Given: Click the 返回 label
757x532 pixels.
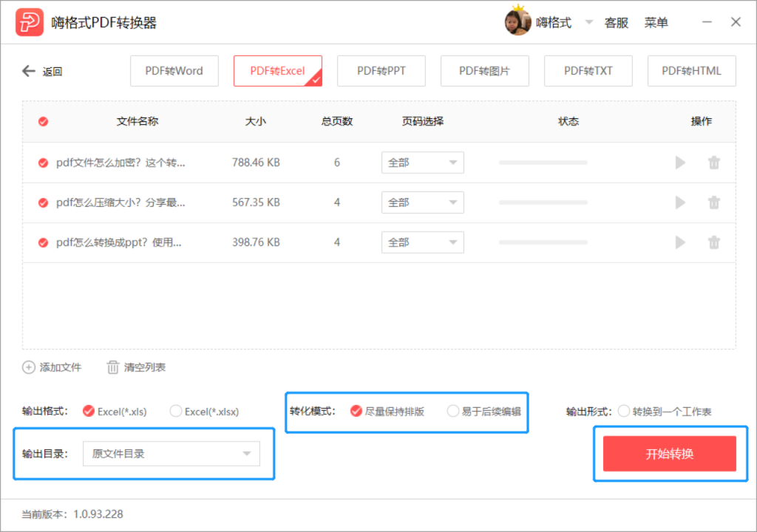Looking at the screenshot, I should (52, 72).
